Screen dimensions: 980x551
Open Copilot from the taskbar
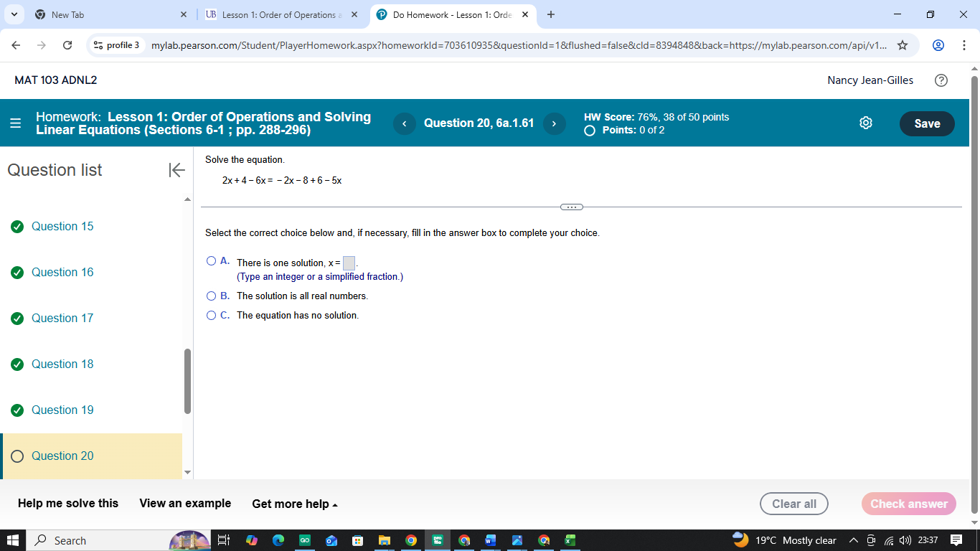tap(252, 540)
